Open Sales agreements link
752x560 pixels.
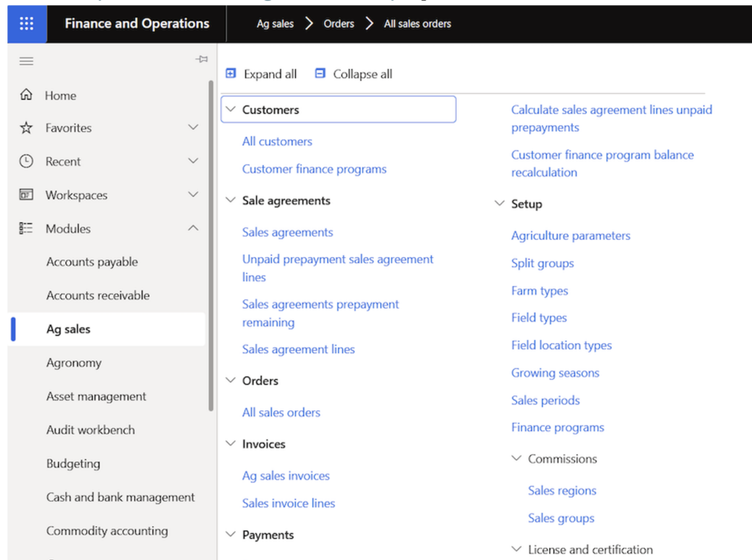[287, 233]
